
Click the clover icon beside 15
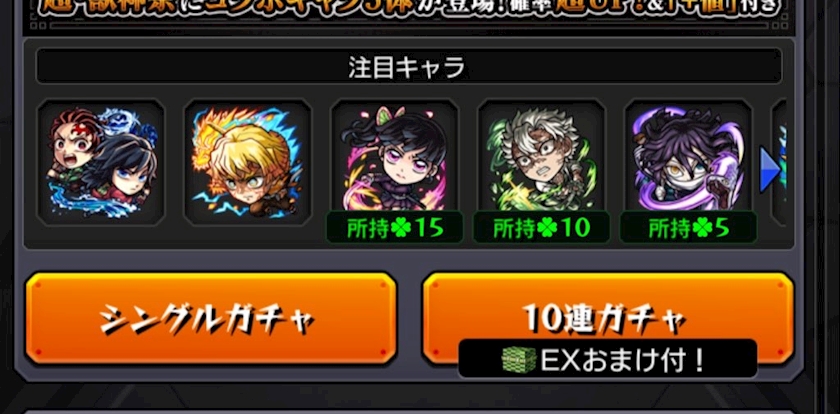(400, 229)
